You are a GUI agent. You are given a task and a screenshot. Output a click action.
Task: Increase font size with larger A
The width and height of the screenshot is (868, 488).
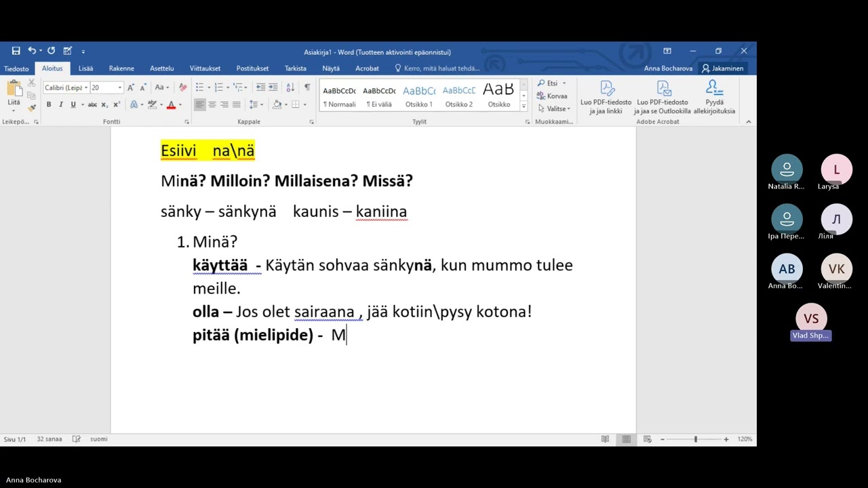(x=131, y=87)
